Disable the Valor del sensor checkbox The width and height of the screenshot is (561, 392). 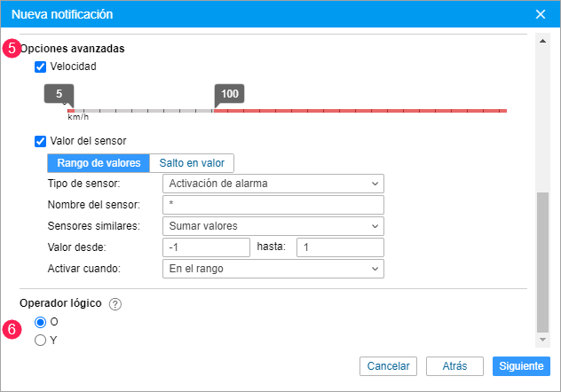[40, 141]
